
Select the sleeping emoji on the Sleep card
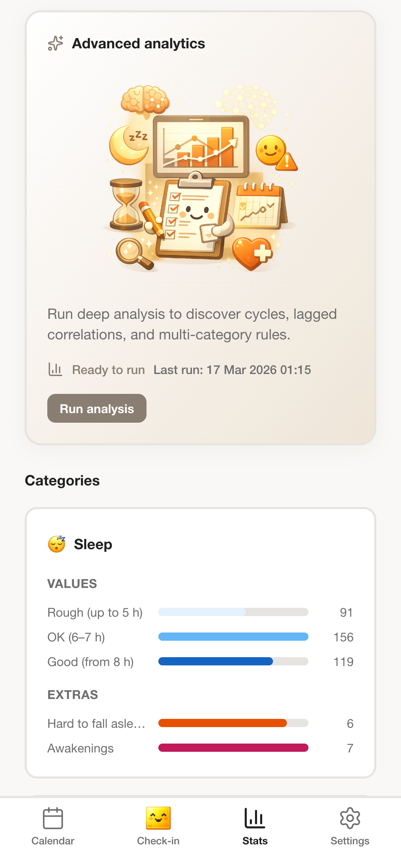click(x=57, y=544)
